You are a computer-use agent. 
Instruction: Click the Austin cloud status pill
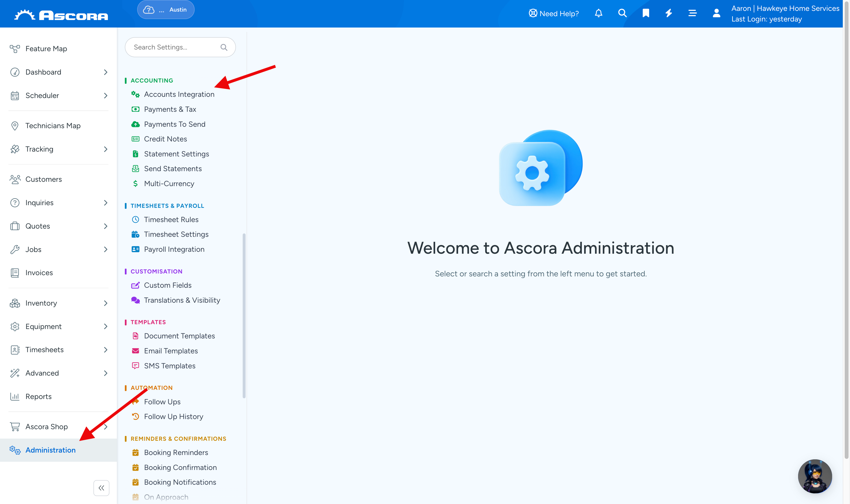[x=166, y=10]
